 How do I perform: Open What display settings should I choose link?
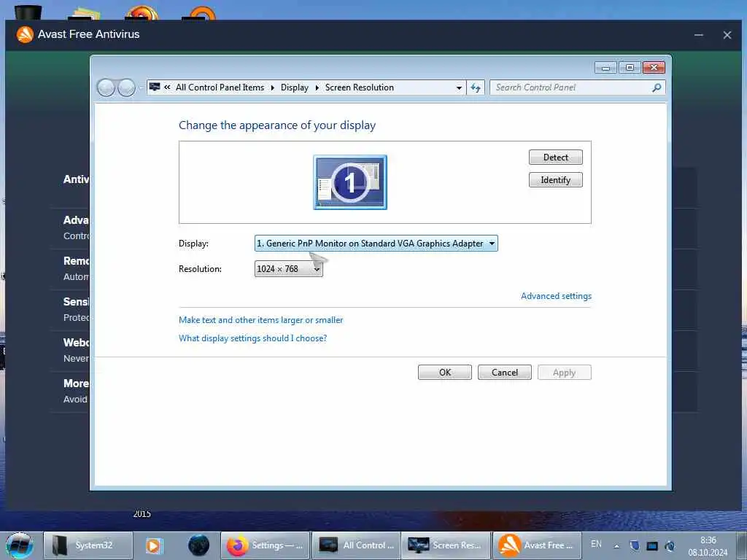252,338
